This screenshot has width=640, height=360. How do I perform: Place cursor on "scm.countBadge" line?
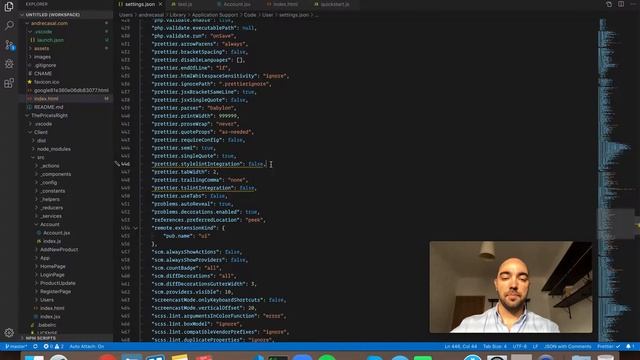(x=187, y=268)
